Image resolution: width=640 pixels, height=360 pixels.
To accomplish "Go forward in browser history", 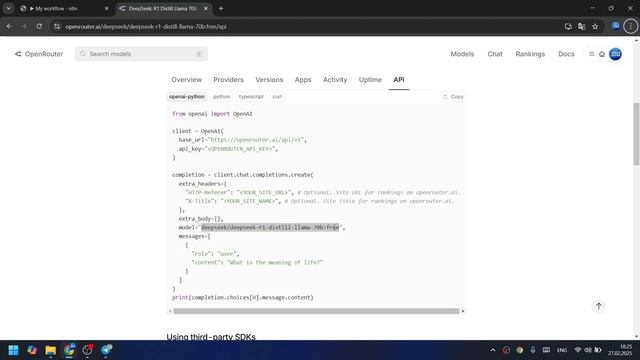I will click(24, 27).
